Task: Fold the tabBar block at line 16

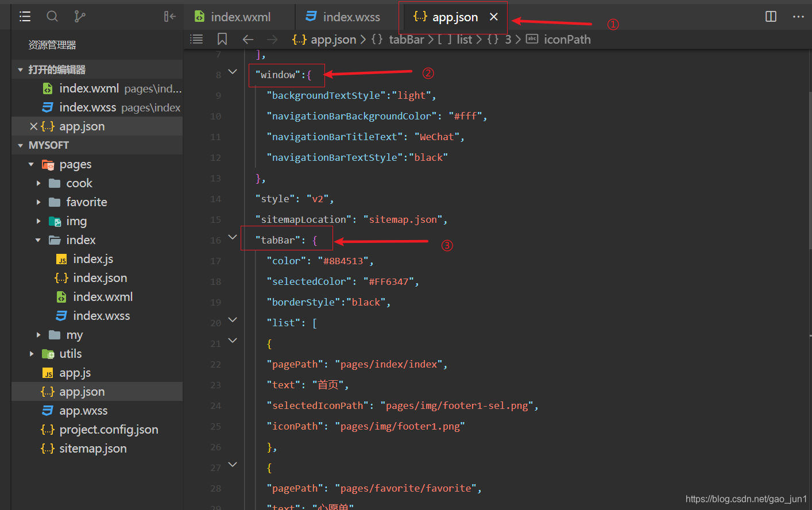Action: pyautogui.click(x=233, y=237)
